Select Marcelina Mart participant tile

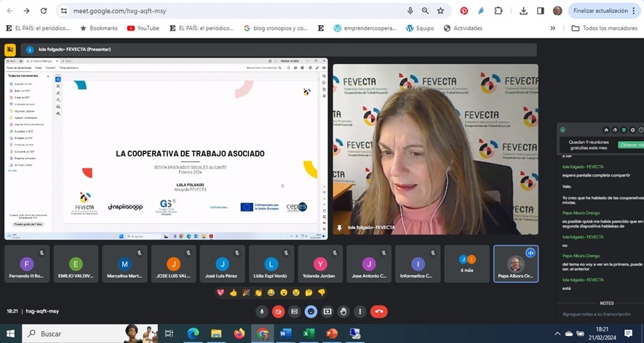tap(125, 264)
